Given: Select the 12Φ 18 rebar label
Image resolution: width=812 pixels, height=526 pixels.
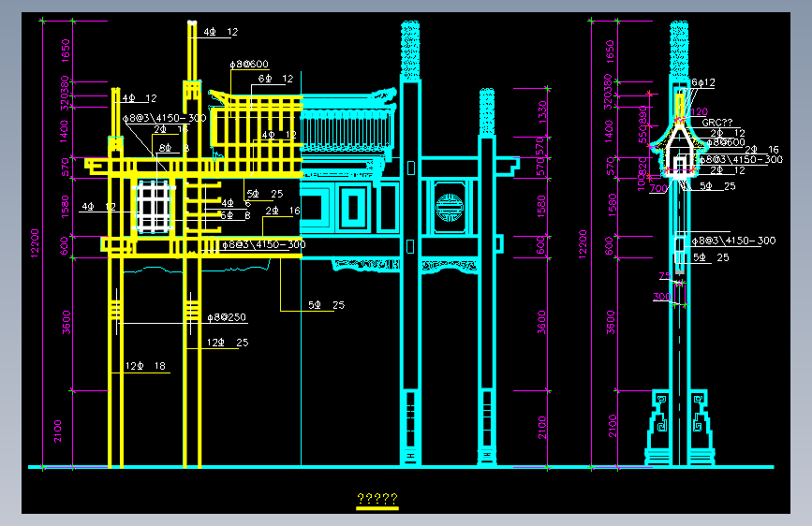Looking at the screenshot, I should 145,366.
